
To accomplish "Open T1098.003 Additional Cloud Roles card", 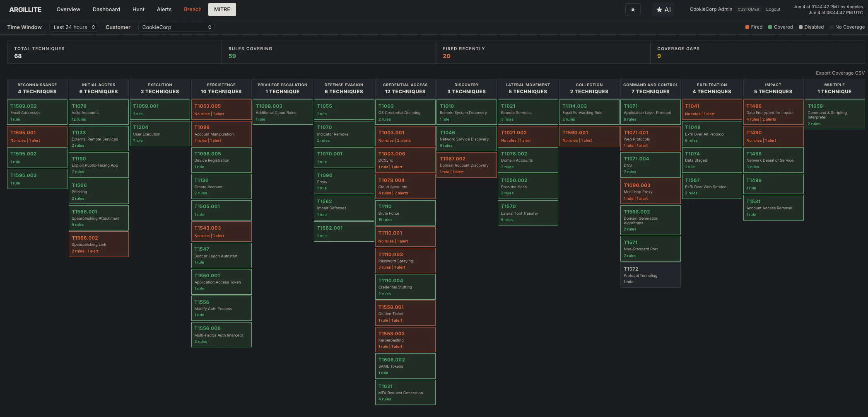I will tap(282, 112).
